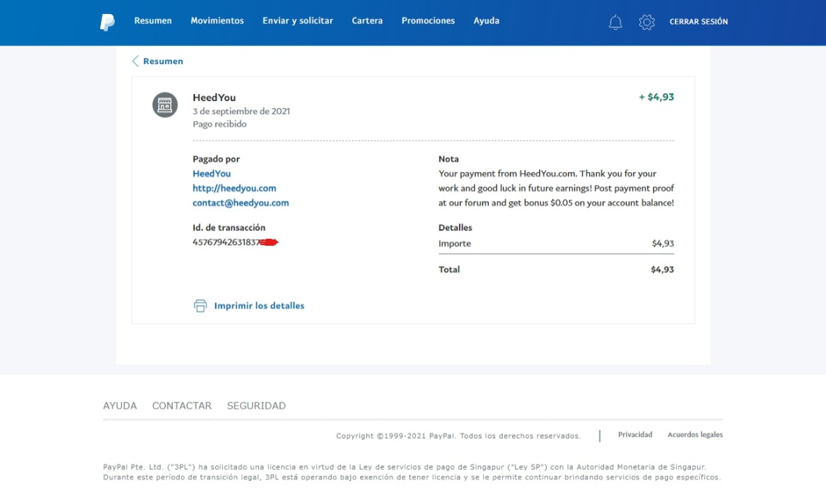Go to the Movimientos menu item

click(217, 21)
